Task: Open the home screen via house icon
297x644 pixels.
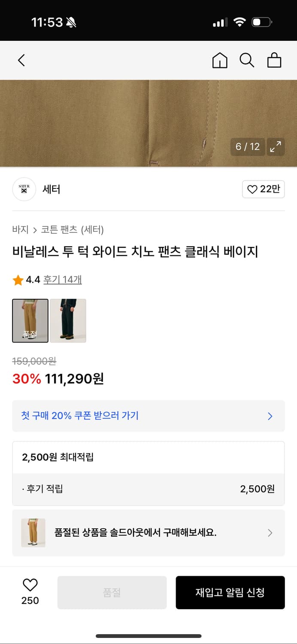Action: tap(220, 61)
